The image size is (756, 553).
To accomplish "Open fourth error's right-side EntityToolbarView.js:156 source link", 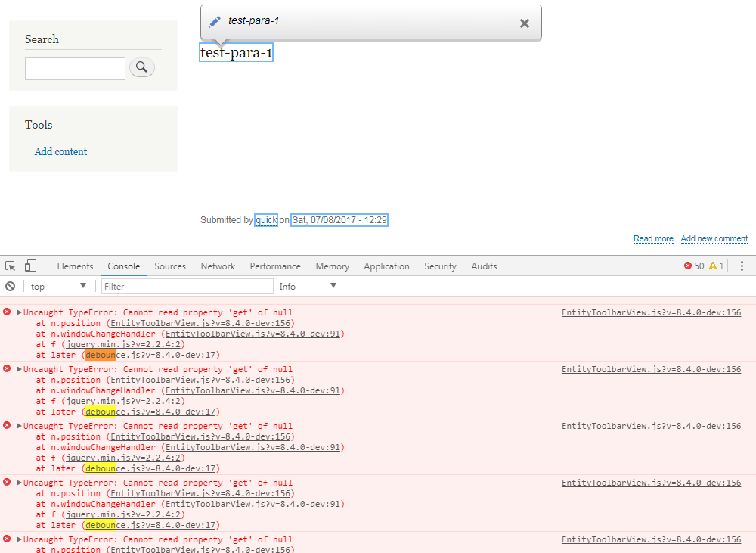I will tap(652, 483).
